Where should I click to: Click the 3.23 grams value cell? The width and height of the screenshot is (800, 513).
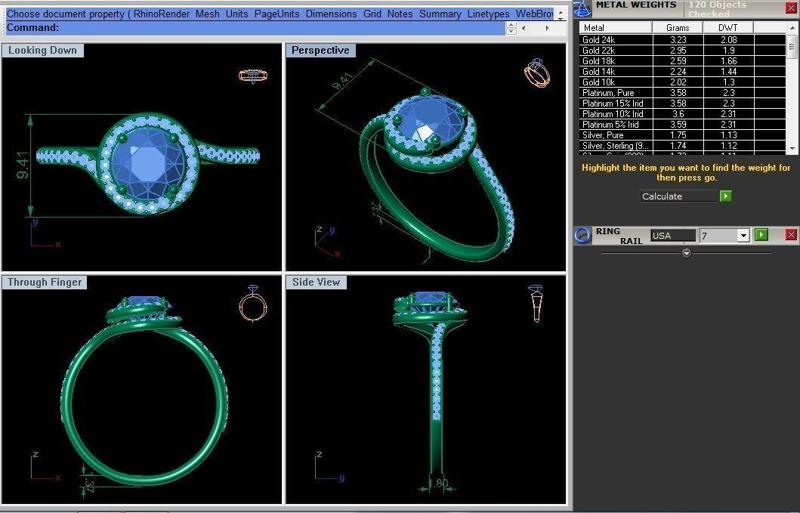point(678,39)
